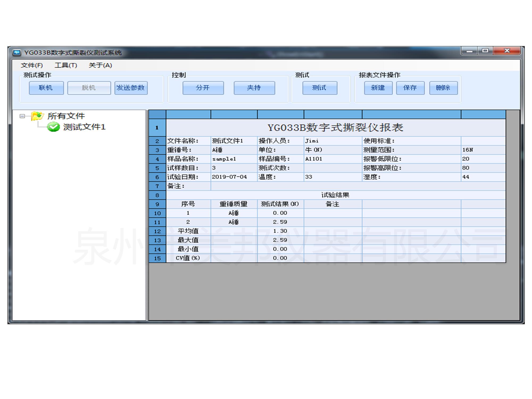This screenshot has height=399, width=532.
Task: Open the 文件(F) menu
Action: 32,65
